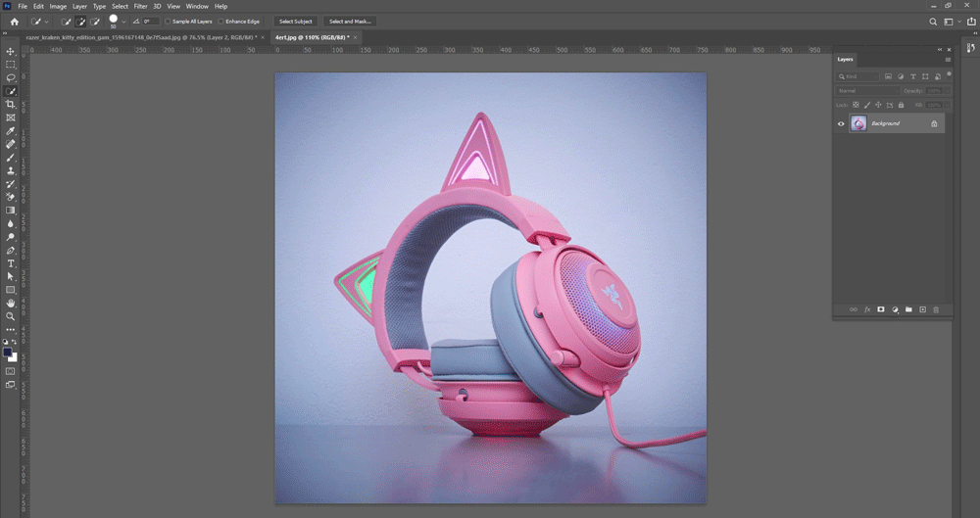Screen dimensions: 980x518
Task: Open the Edit Toolbar three-dots menu
Action: click(11, 329)
